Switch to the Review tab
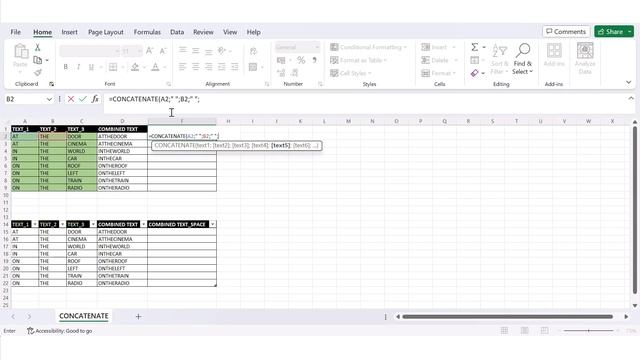The width and height of the screenshot is (640, 360). click(x=203, y=32)
